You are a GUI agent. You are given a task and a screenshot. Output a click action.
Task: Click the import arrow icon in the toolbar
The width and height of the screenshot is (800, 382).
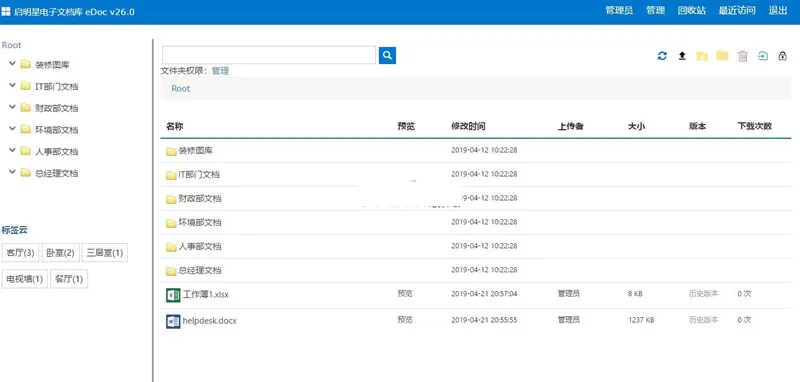point(762,56)
